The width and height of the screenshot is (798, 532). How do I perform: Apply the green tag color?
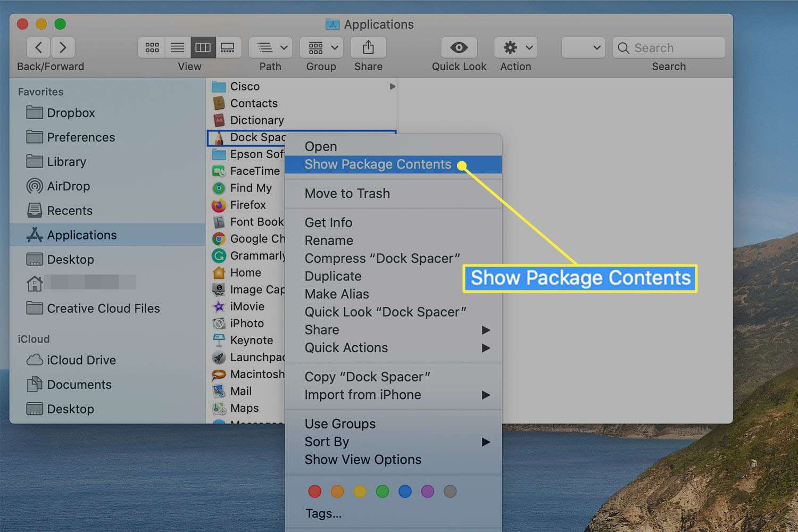[x=383, y=491]
